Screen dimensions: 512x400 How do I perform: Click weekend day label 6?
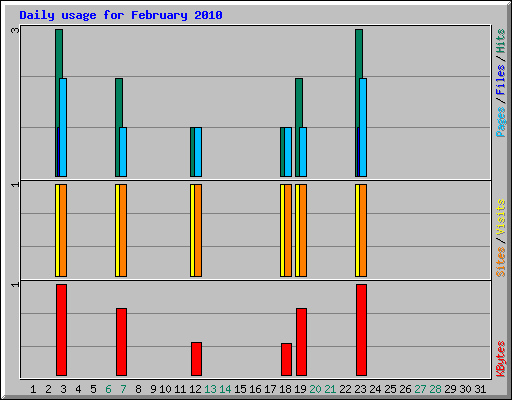click(x=108, y=389)
